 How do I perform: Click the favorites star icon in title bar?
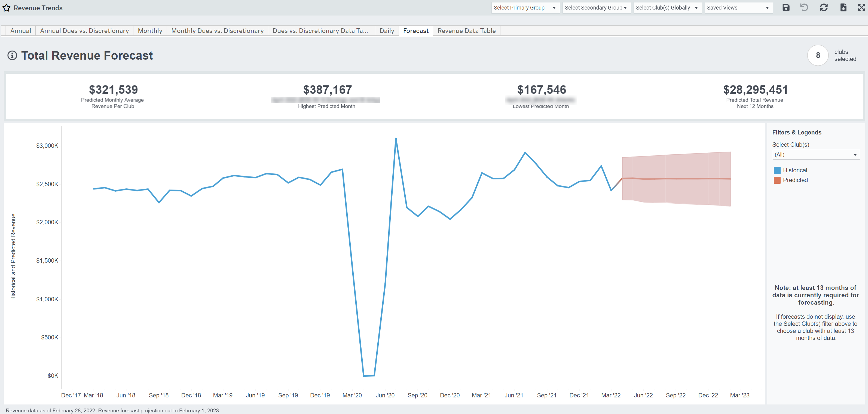click(7, 8)
